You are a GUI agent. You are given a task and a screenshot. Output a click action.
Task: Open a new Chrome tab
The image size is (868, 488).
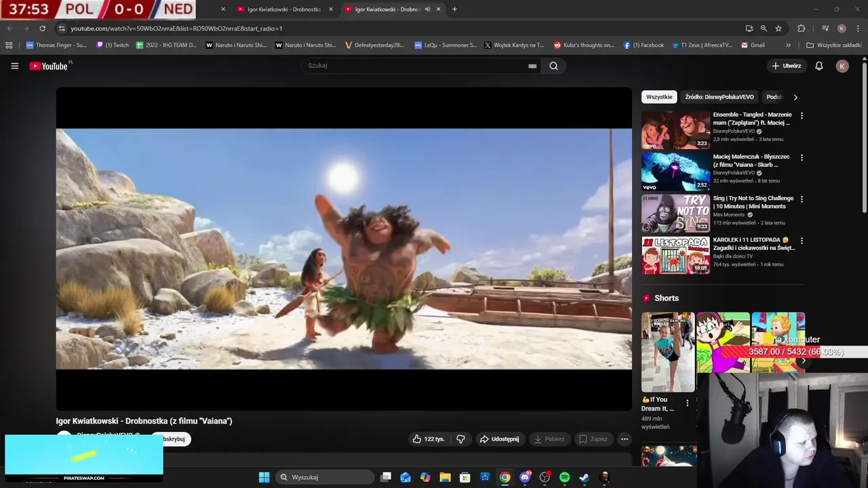point(454,9)
